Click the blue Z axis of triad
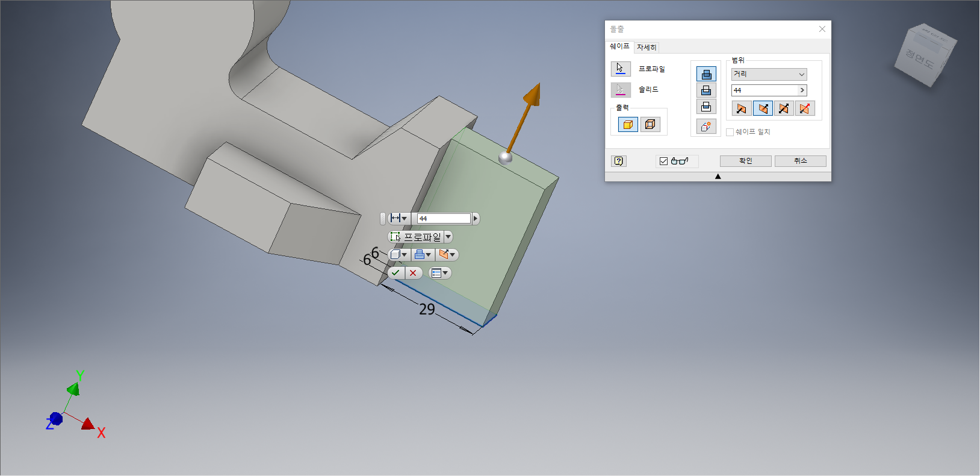980x476 pixels. click(x=56, y=418)
